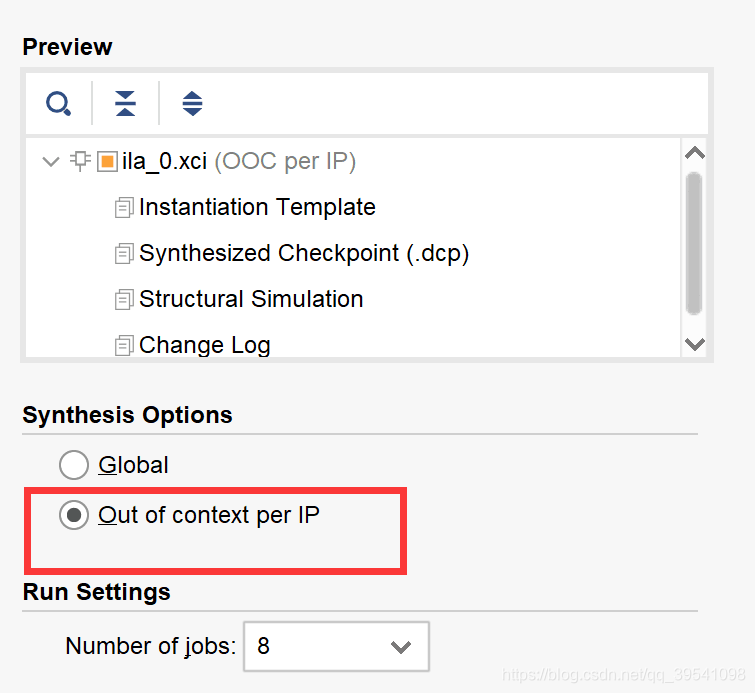Image resolution: width=755 pixels, height=693 pixels.
Task: Select the Change Log entry
Action: pyautogui.click(x=205, y=346)
